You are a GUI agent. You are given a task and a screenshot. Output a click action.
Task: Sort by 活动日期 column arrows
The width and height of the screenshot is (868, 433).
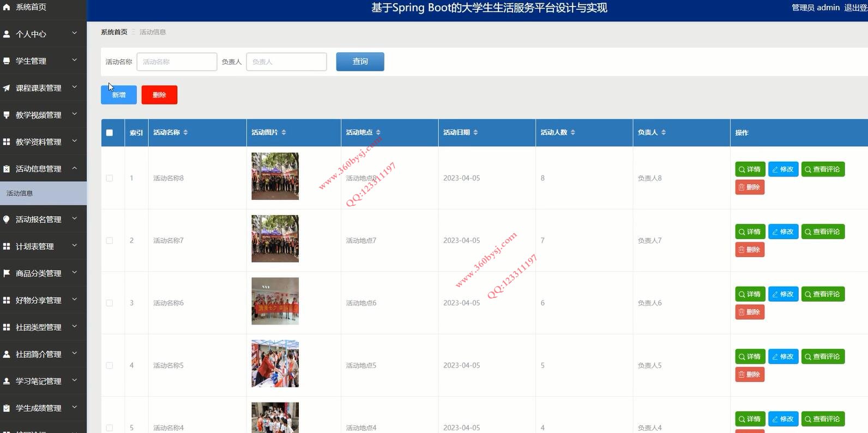point(475,132)
